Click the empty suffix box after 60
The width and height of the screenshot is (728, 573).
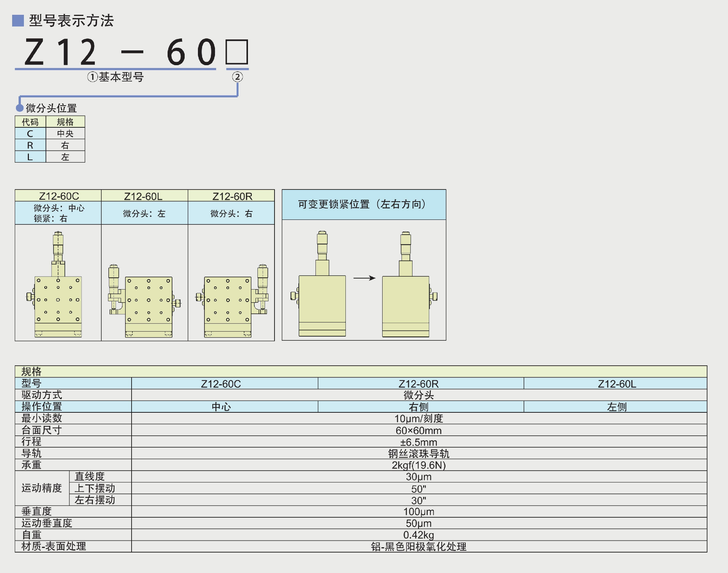[237, 52]
